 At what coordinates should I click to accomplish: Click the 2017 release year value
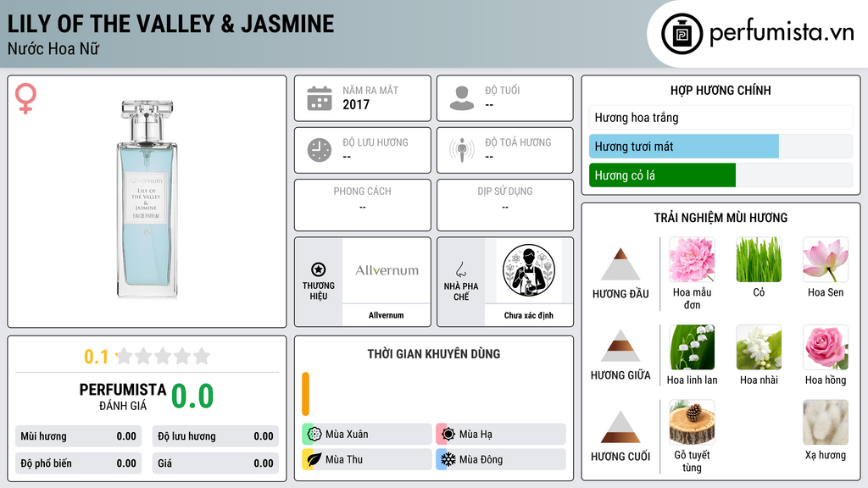[356, 104]
